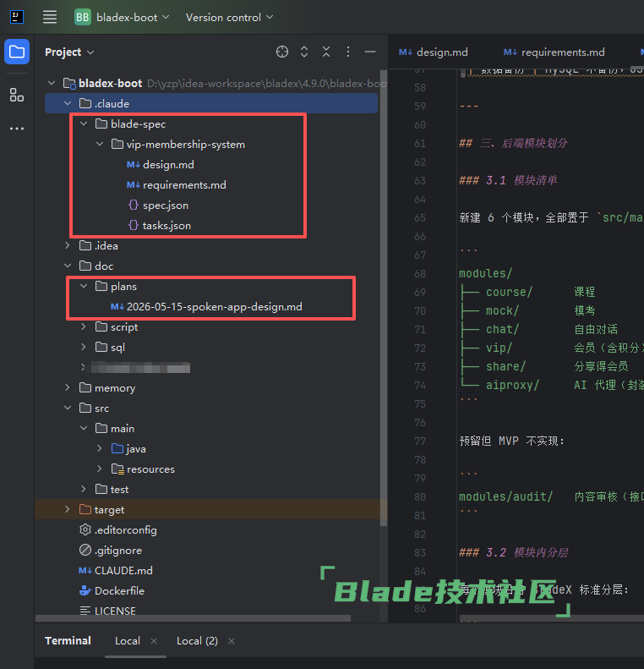Expand the memory folder chevron
The height and width of the screenshot is (669, 644).
(68, 387)
